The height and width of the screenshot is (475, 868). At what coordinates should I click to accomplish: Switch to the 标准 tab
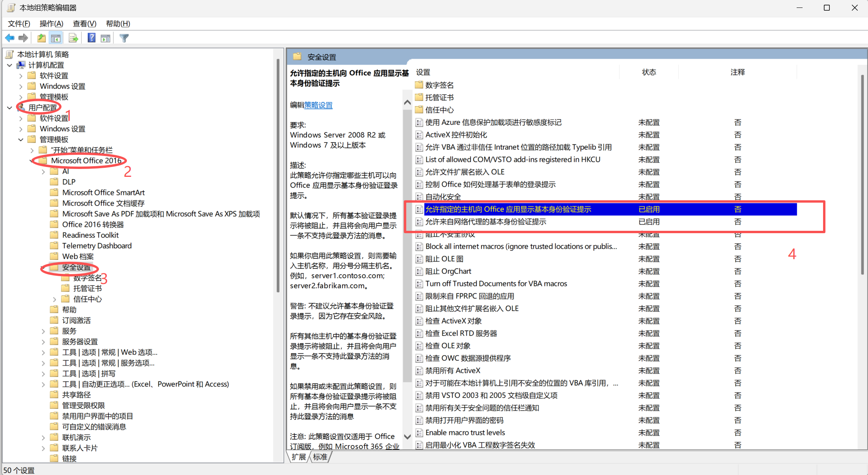point(320,457)
